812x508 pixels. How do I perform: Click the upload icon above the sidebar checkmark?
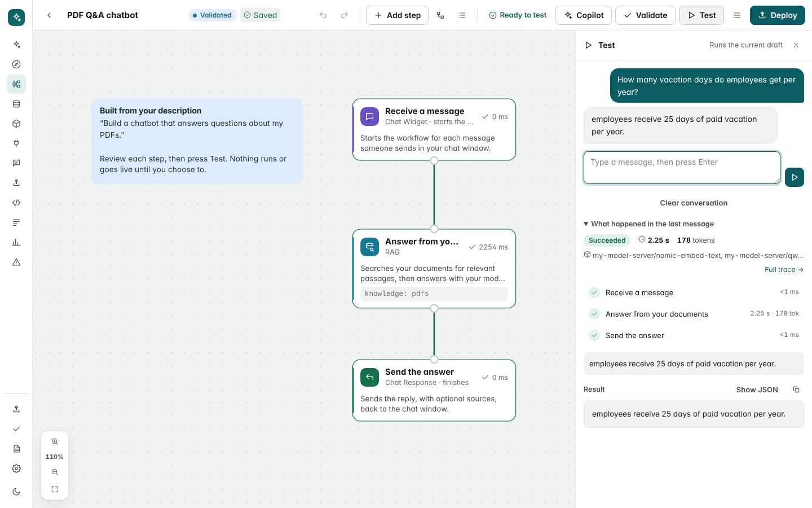[16, 409]
